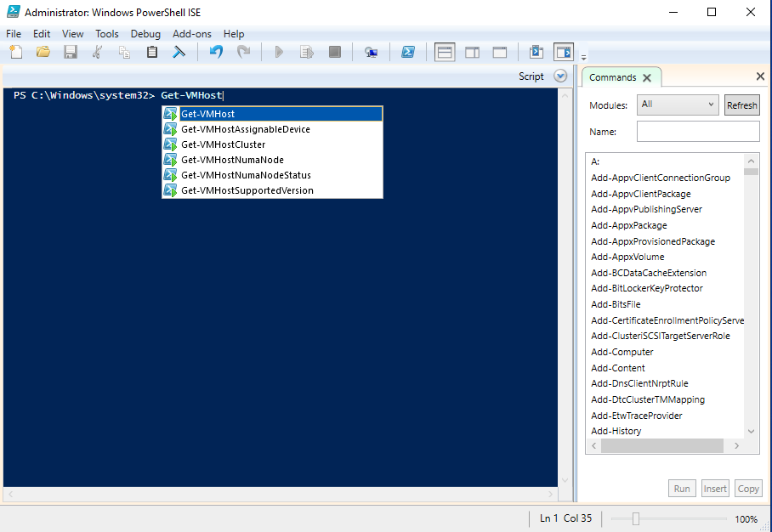Select Add-Computer in commands list
The image size is (772, 532).
coord(622,352)
